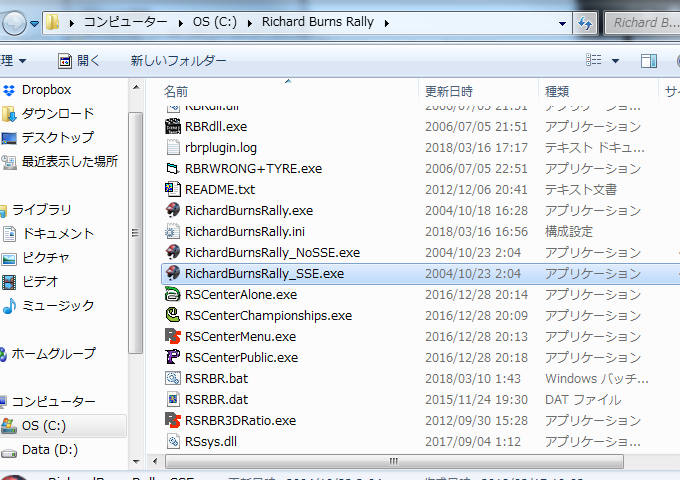The image size is (680, 480).
Task: Click the RichardBurnsRally.exe helmet icon
Action: click(173, 210)
